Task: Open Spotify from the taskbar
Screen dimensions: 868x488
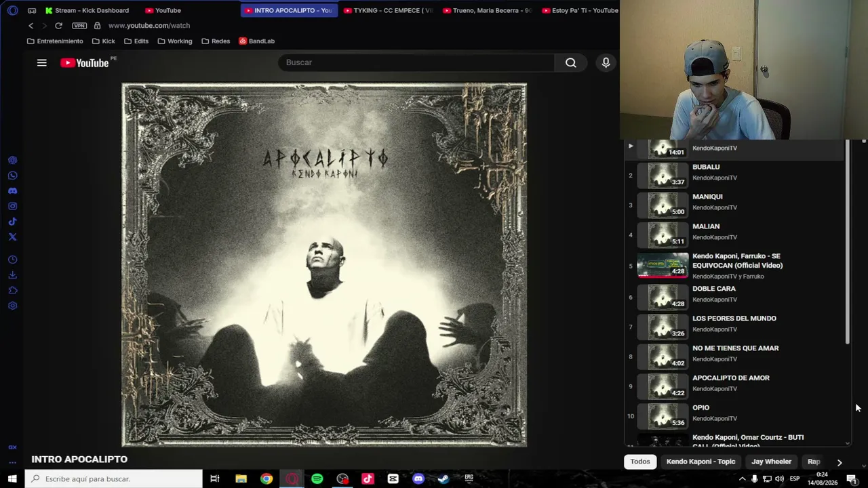Action: click(317, 479)
